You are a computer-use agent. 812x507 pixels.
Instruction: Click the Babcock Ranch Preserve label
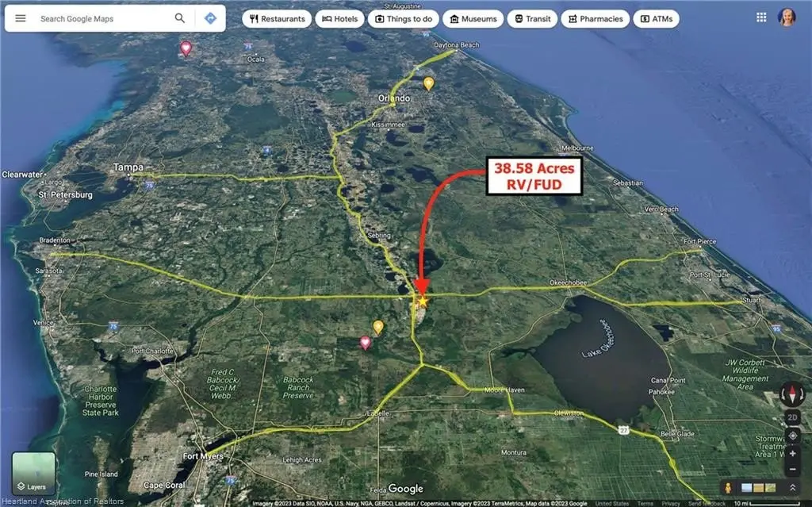tap(298, 388)
